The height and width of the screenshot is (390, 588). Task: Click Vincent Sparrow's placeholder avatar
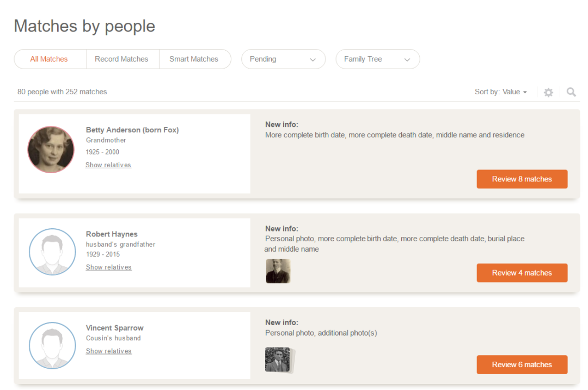[52, 346]
